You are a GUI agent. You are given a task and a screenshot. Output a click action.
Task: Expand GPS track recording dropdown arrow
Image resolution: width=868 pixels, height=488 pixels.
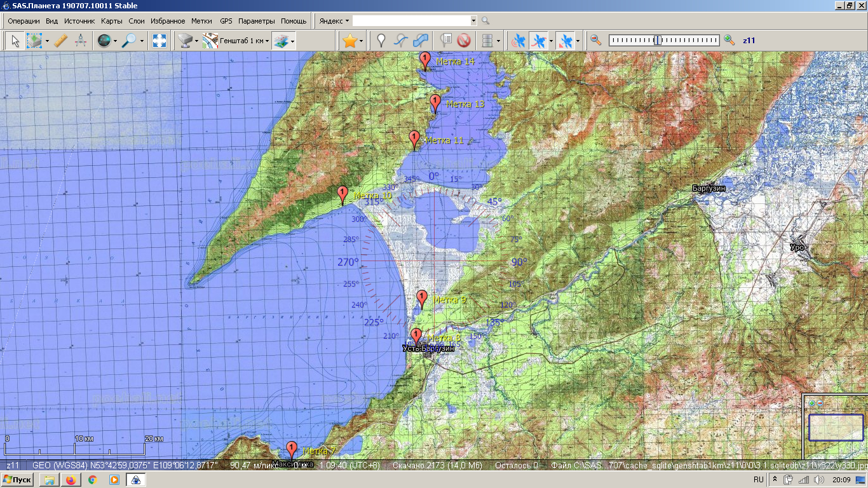550,41
